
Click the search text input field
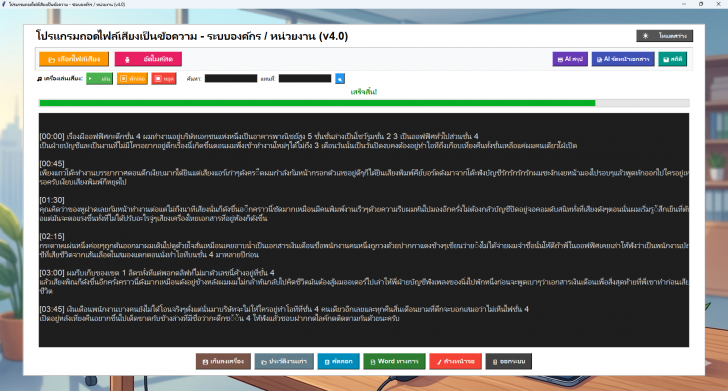point(231,78)
